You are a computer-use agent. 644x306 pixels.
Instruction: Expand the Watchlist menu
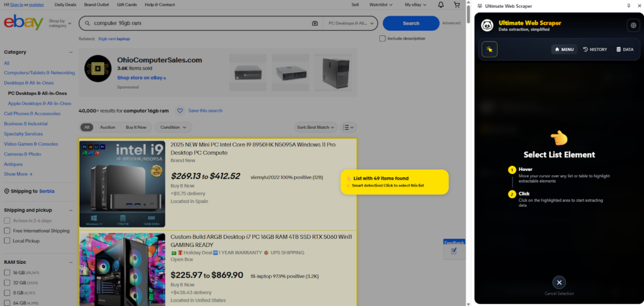(380, 4)
